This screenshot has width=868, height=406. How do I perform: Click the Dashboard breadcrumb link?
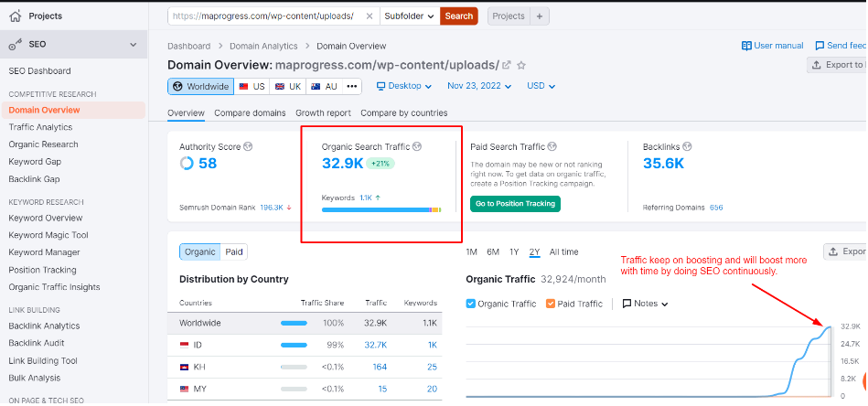tap(189, 46)
